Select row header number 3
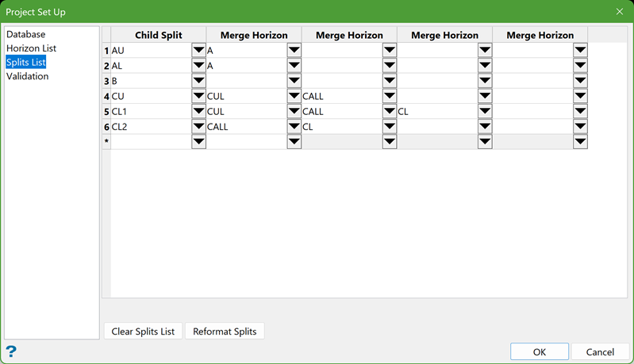This screenshot has height=364, width=634. pos(106,81)
